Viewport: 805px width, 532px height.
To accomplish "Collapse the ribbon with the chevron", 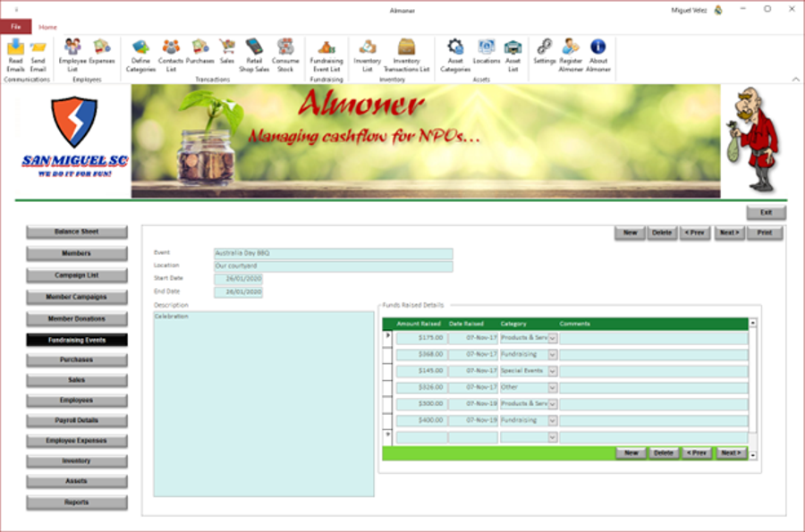I will coord(795,79).
